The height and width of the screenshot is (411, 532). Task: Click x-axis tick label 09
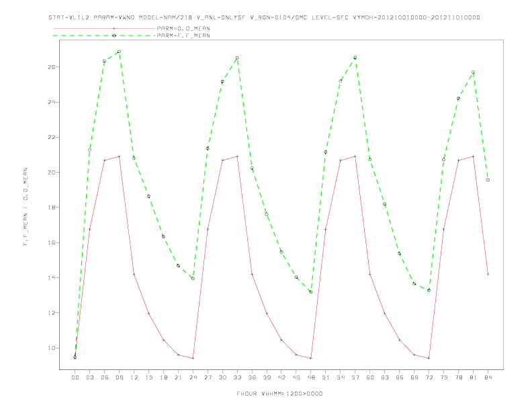pyautogui.click(x=119, y=377)
